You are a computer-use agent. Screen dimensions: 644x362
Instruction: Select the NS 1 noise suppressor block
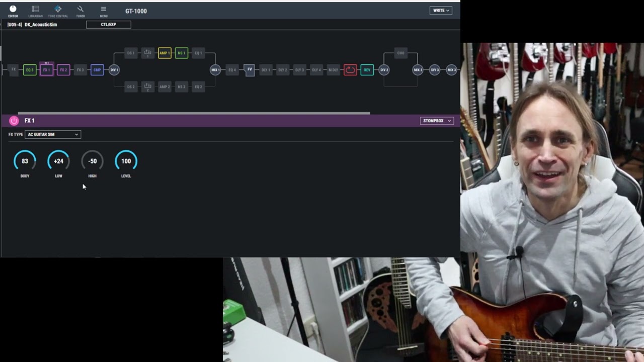click(x=182, y=53)
